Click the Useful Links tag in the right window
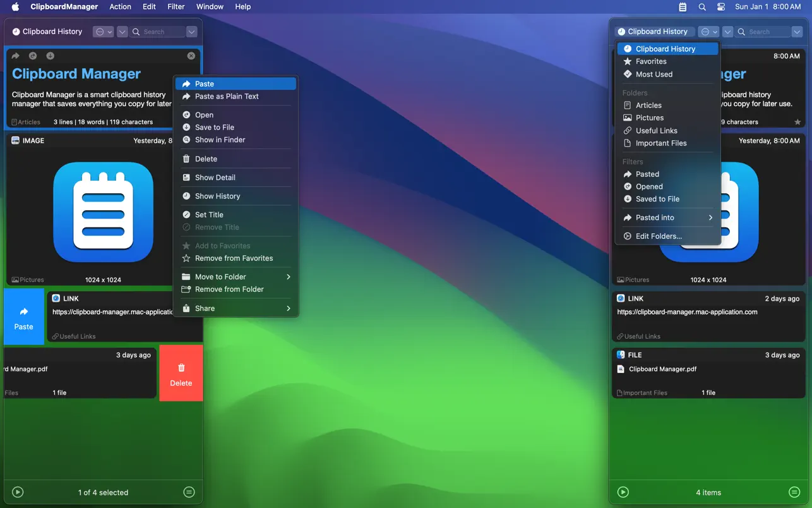 coord(638,336)
